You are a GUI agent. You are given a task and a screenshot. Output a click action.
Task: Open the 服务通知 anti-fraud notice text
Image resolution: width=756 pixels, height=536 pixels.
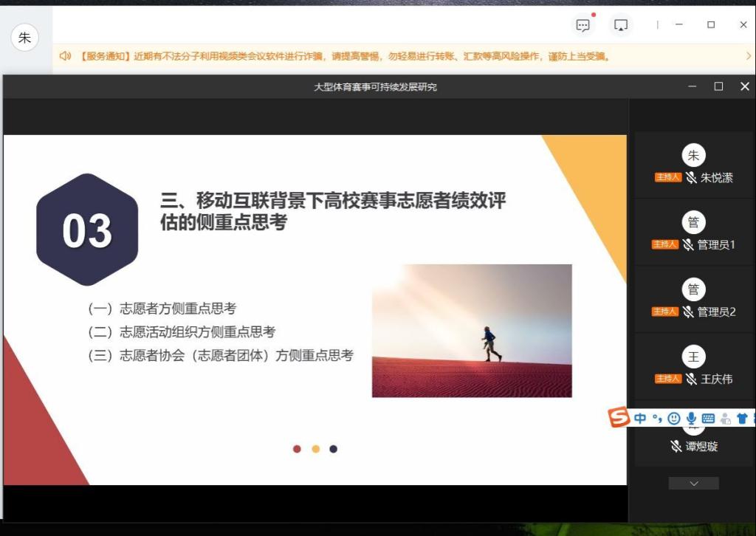click(x=344, y=56)
